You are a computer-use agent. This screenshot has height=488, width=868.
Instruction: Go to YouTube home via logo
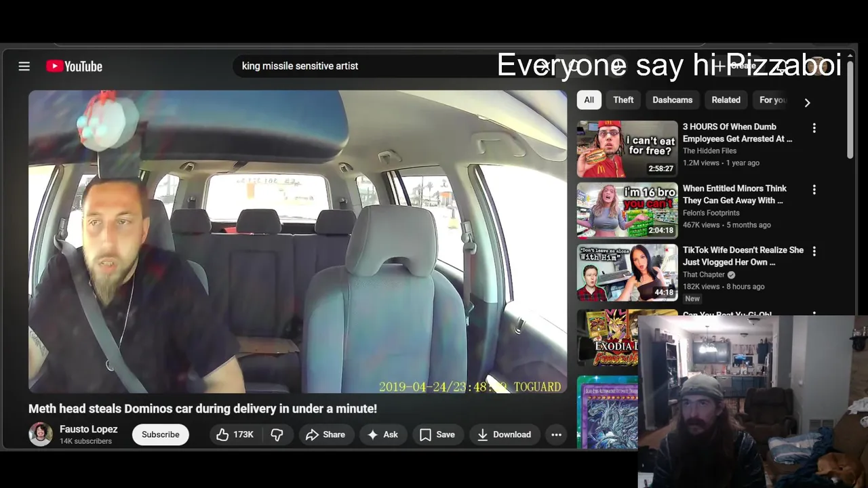pos(74,66)
